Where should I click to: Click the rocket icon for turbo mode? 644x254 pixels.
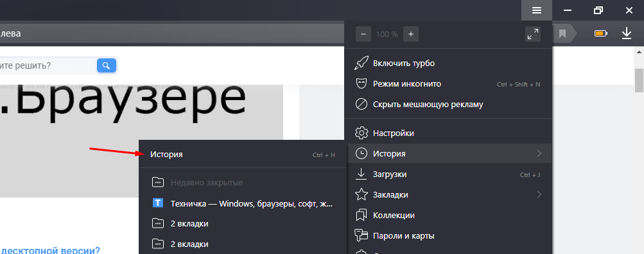click(x=361, y=63)
